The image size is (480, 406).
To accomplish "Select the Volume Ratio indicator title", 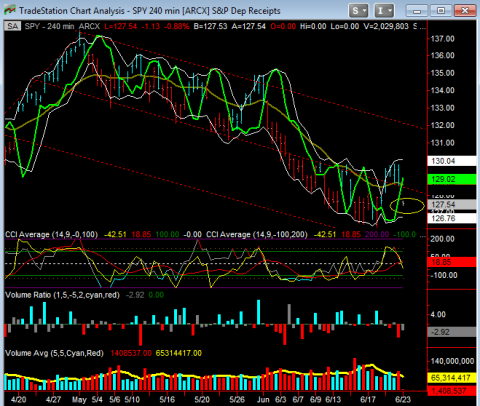I will [x=62, y=295].
